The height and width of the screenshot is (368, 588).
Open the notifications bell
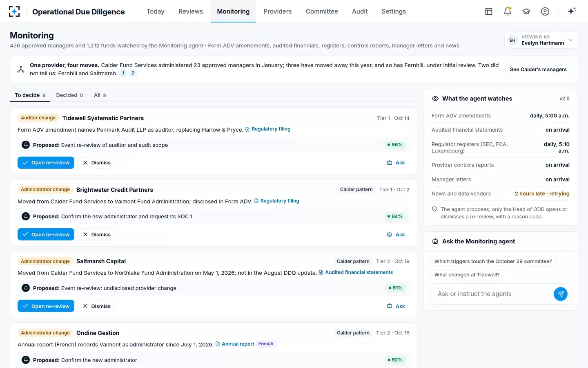pos(508,11)
